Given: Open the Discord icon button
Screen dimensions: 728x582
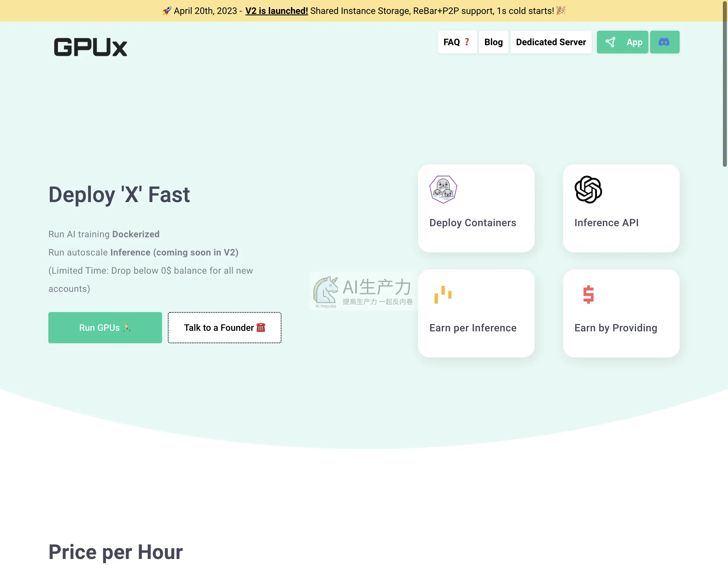Looking at the screenshot, I should tap(664, 42).
